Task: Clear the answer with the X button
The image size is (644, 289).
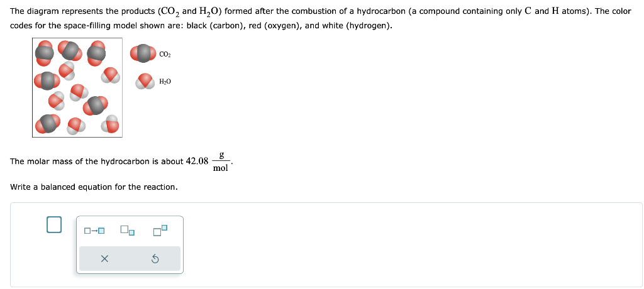Action: 104,259
